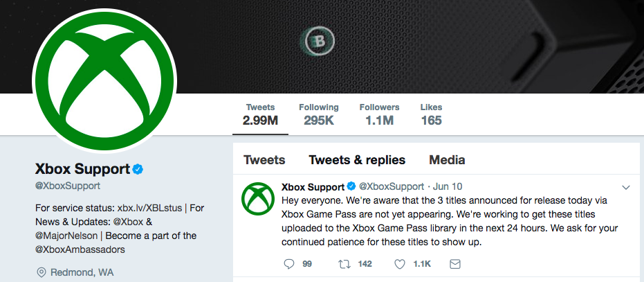Open the xbx.lv/XBLstus service status link
The width and height of the screenshot is (644, 282).
pos(149,208)
